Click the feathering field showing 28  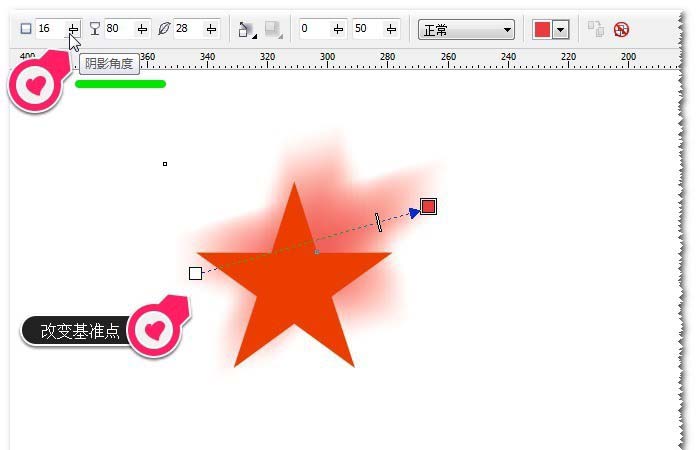tap(188, 29)
